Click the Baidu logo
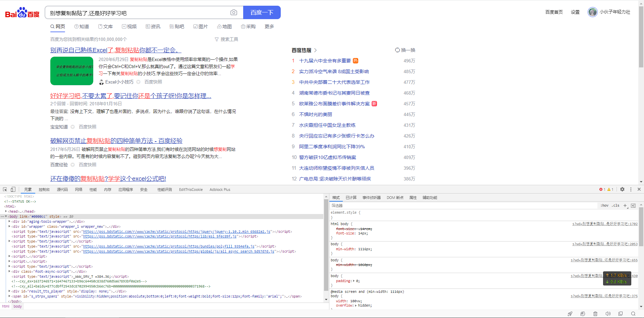Screen dimensions: 644x318 22,12
